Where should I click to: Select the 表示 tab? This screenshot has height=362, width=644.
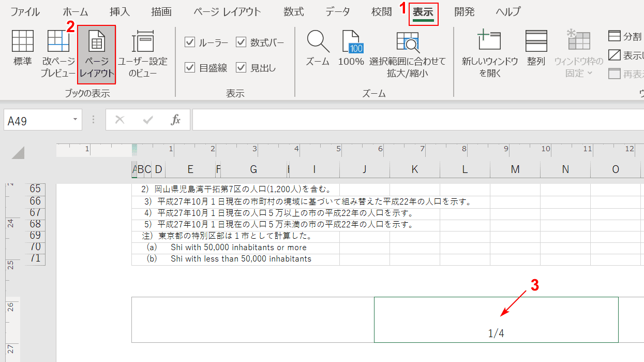[423, 13]
